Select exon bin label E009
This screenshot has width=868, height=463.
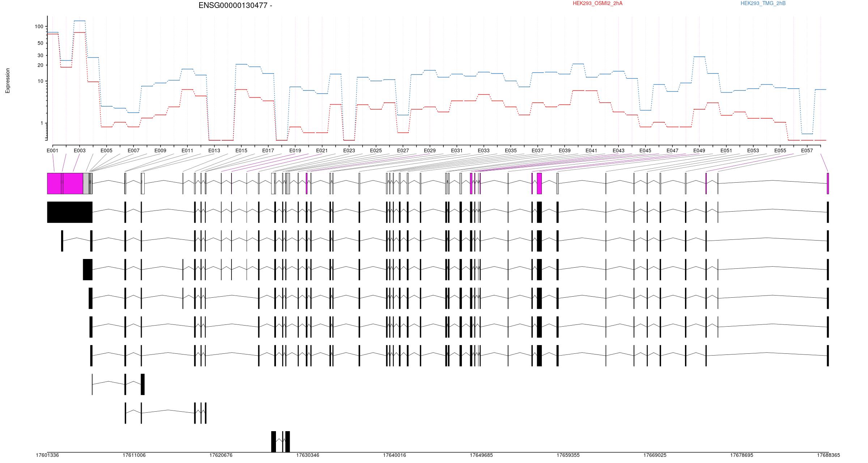[160, 150]
